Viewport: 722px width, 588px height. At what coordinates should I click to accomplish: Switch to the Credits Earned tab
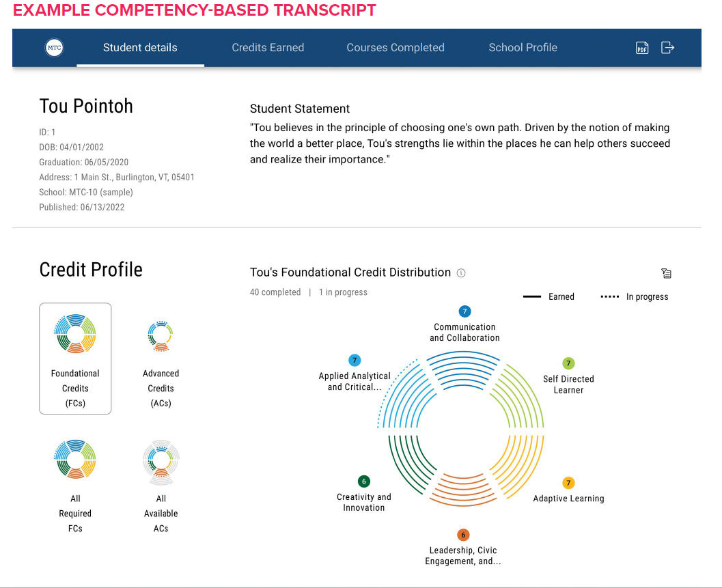tap(268, 48)
